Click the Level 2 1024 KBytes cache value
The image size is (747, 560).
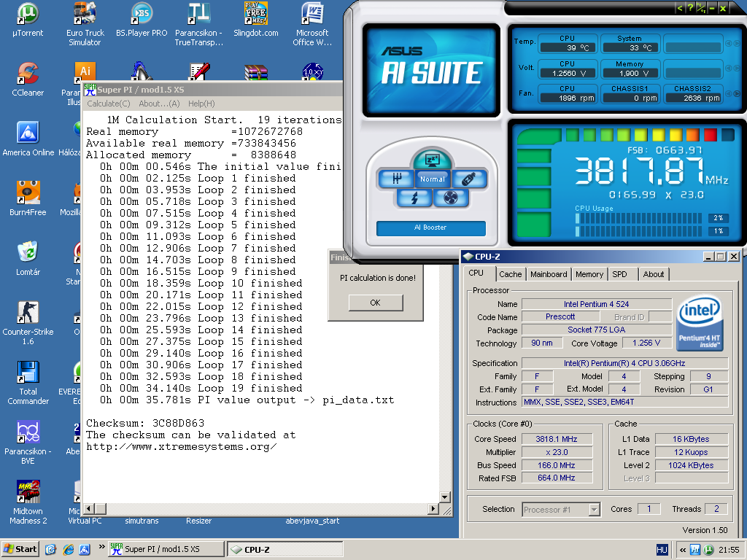692,465
